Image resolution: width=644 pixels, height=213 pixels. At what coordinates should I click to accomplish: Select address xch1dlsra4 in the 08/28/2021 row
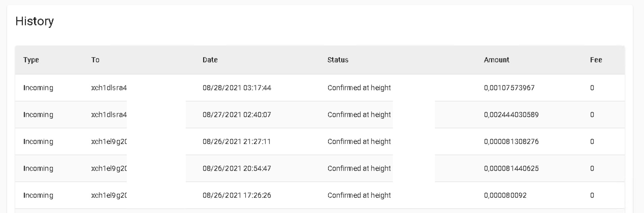point(109,88)
